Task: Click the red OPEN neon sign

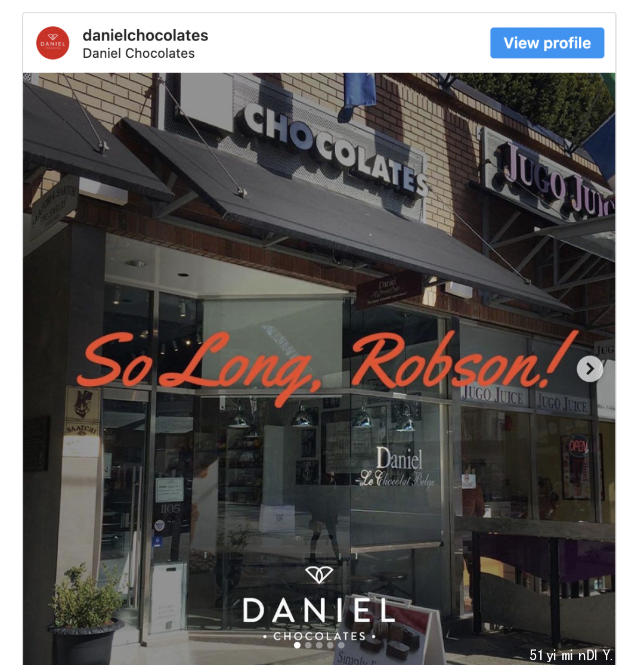Action: tap(578, 446)
